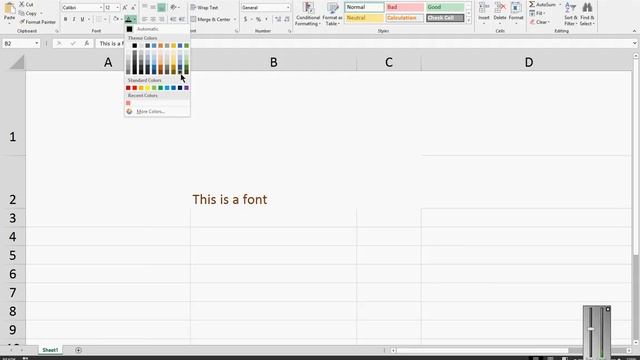Select column header B
This screenshot has height=360, width=640.
click(273, 62)
